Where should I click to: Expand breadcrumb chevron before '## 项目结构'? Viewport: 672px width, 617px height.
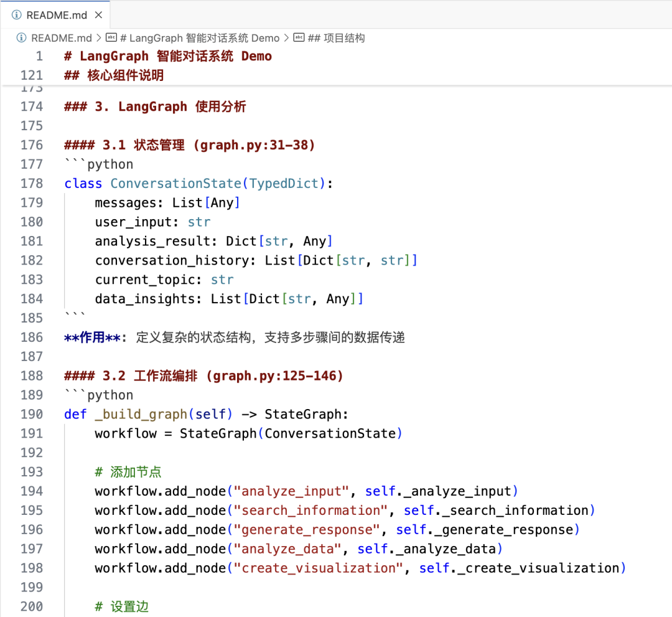[286, 38]
